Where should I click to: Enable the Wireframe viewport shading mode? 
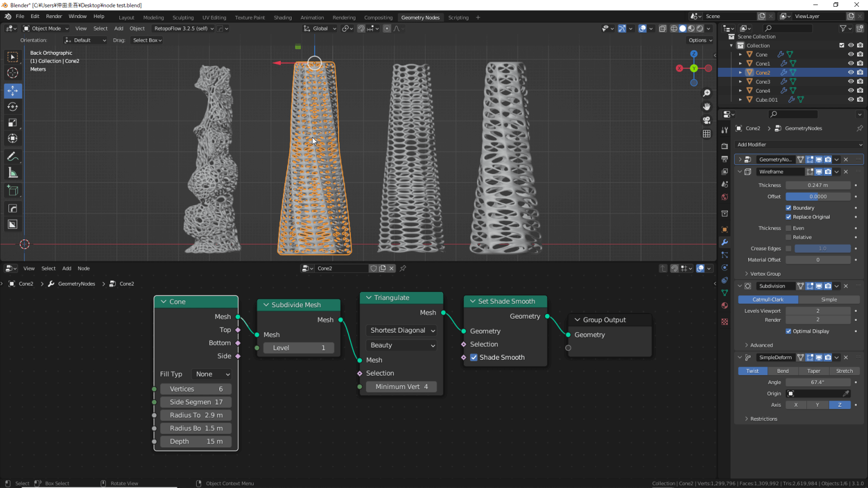(x=674, y=28)
